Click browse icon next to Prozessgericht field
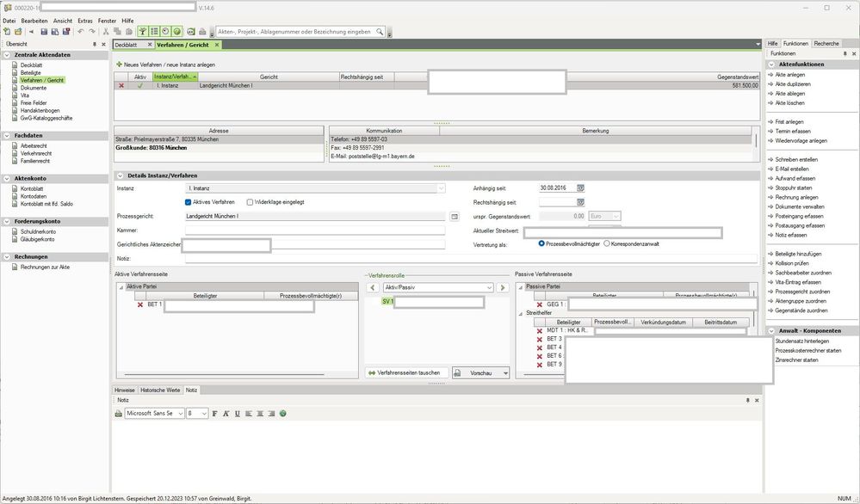The height and width of the screenshot is (504, 860). (455, 216)
